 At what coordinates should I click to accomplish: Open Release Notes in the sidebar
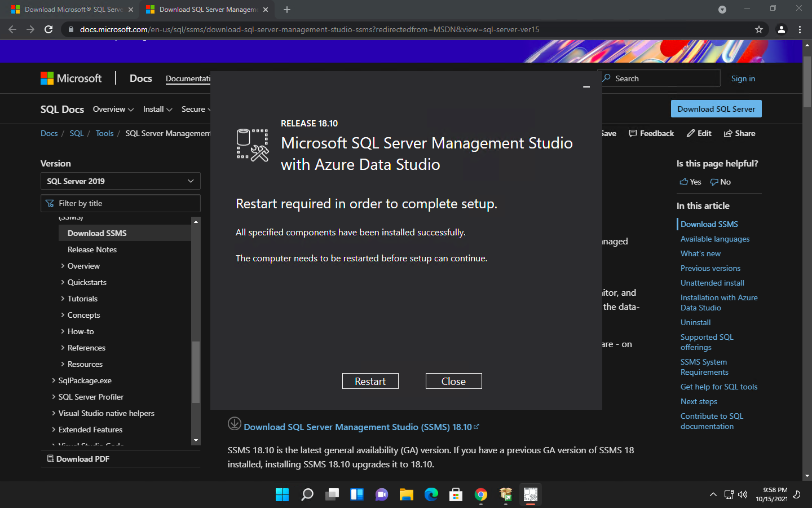click(x=92, y=249)
